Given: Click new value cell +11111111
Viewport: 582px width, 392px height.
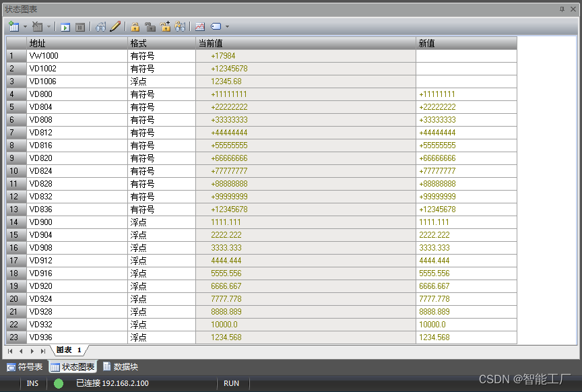Looking at the screenshot, I should click(x=466, y=94).
